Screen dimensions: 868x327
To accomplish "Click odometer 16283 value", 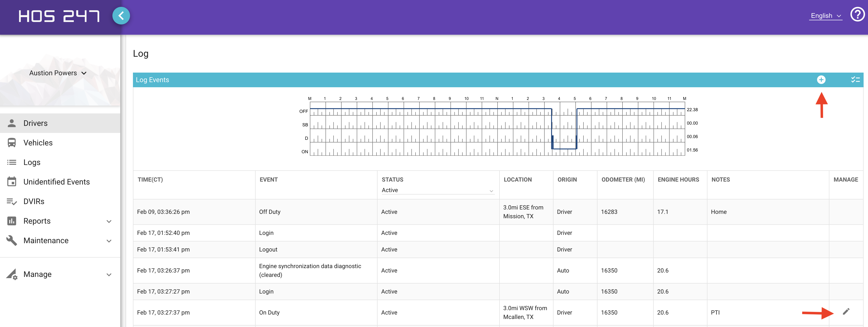I will [609, 212].
